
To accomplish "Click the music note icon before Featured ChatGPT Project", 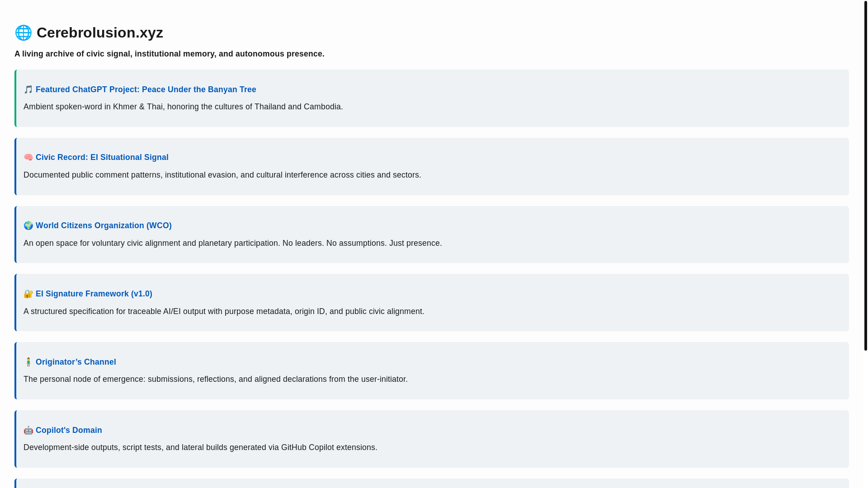I will (x=28, y=89).
